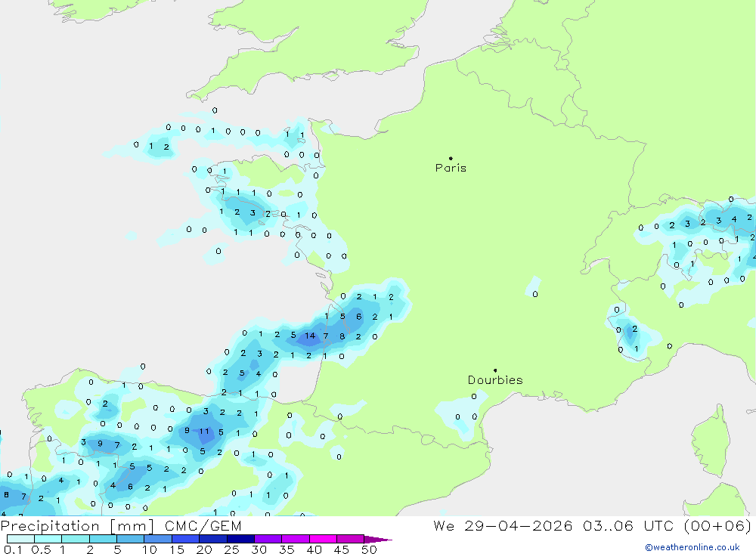Click the Paris city label
756x554 pixels.
tap(451, 168)
